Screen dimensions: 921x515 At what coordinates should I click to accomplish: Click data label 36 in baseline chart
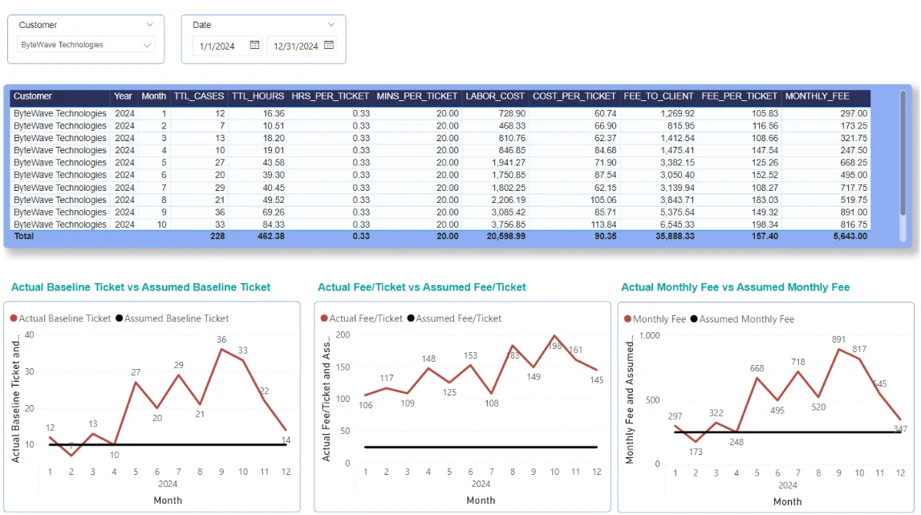[x=221, y=339]
